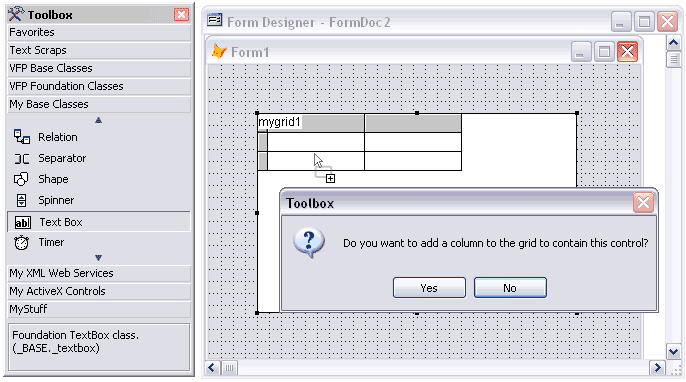686x382 pixels.
Task: Open the My ActiveX Controls category
Action: (99, 291)
